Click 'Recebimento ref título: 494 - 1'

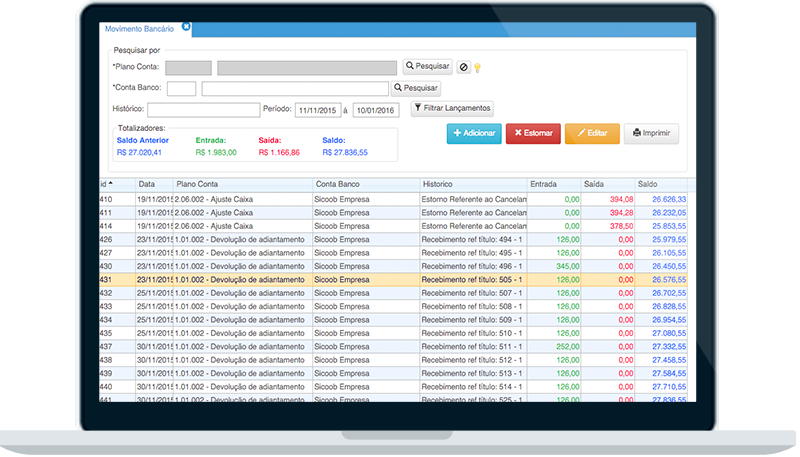point(472,240)
